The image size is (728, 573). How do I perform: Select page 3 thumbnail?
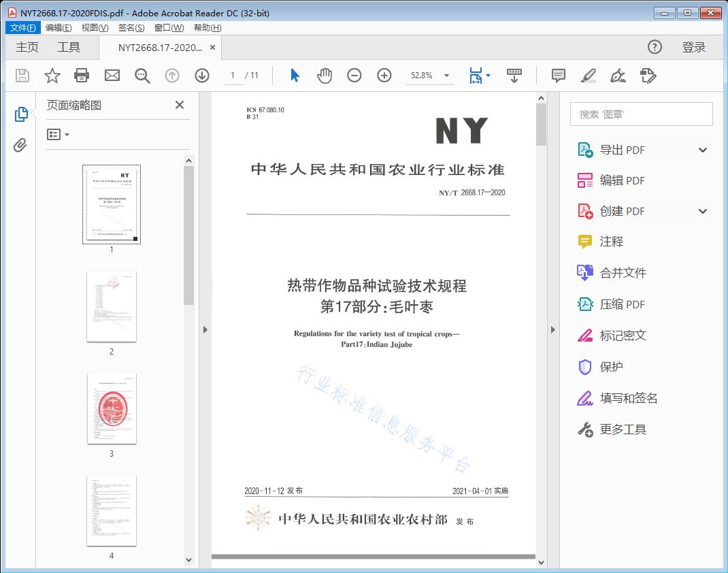pos(112,409)
